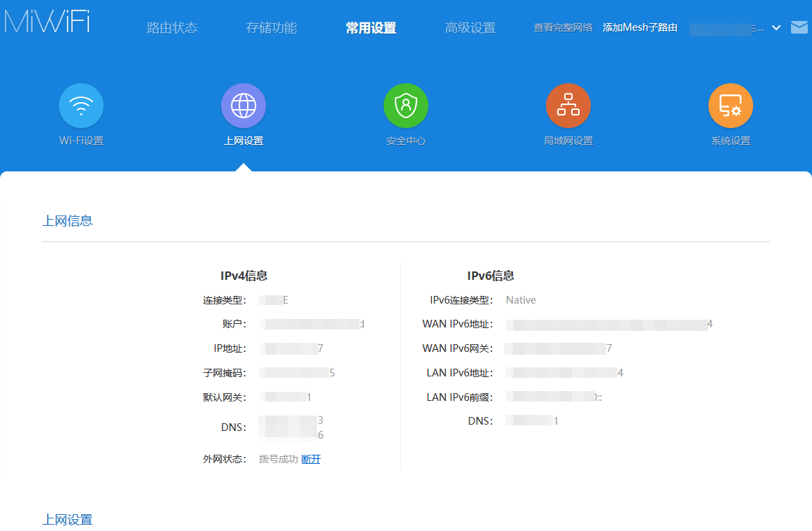Click the blue chat bubble inside the envelope icon
The height and width of the screenshot is (531, 812).
799,27
